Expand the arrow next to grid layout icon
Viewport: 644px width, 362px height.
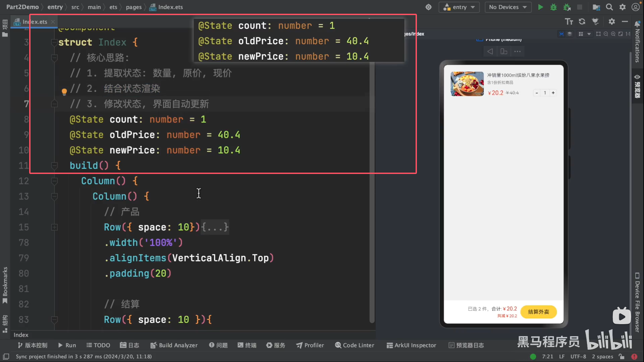click(x=589, y=34)
